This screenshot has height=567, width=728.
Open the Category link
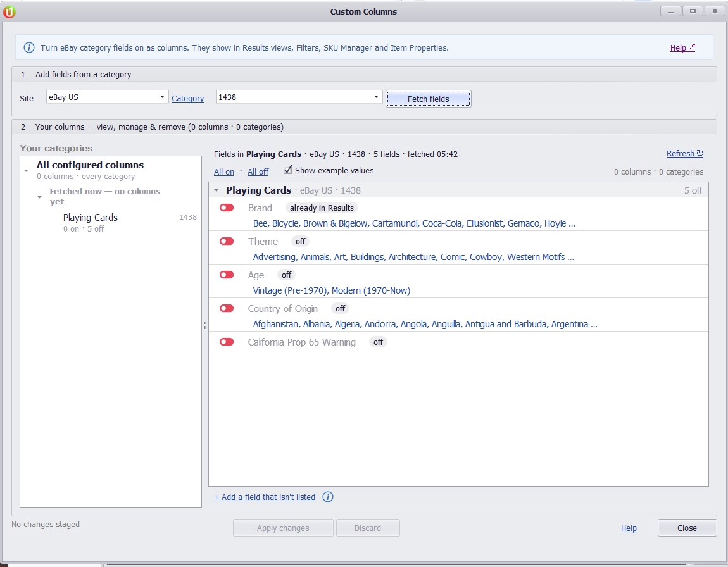click(187, 98)
